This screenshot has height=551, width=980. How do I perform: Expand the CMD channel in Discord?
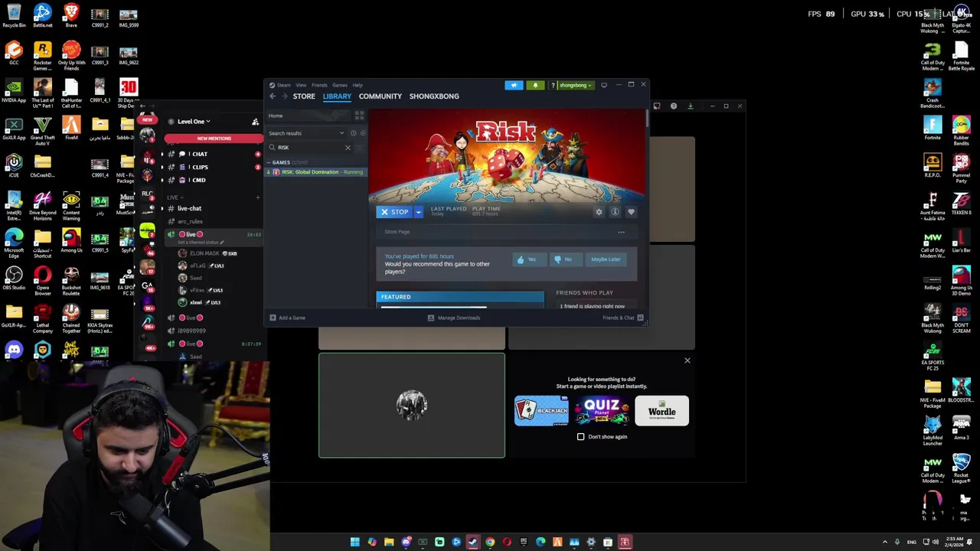pos(198,180)
